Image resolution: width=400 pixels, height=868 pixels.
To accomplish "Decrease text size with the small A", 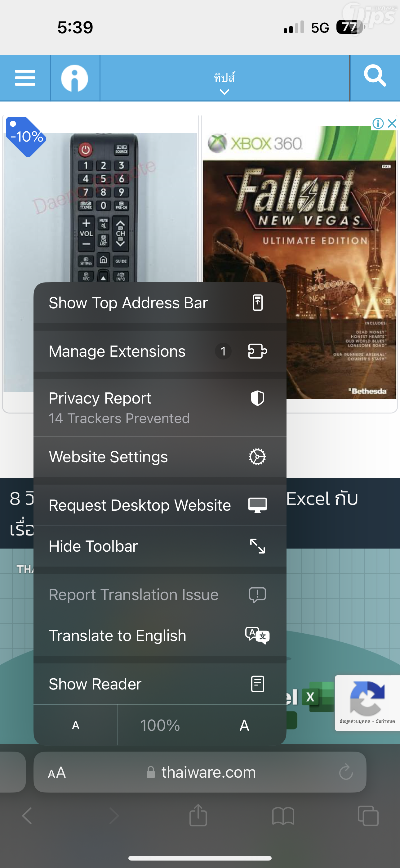I will tap(76, 725).
